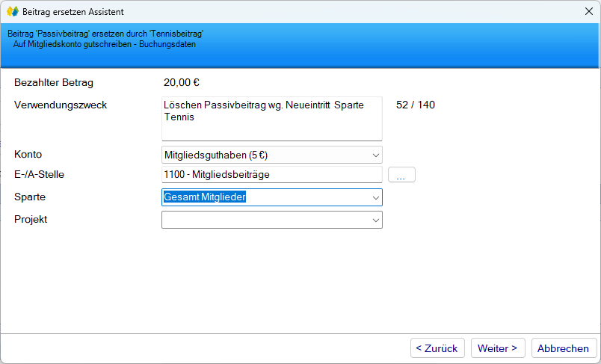Click the 'Konto' field label
The image size is (601, 364).
coord(28,154)
